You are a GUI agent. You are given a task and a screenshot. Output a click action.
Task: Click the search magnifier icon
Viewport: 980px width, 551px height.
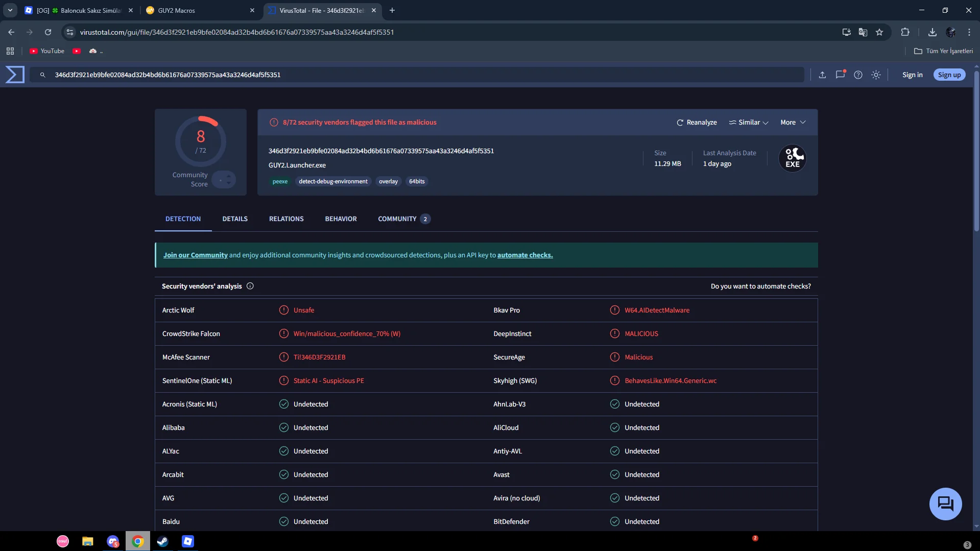[x=43, y=75]
